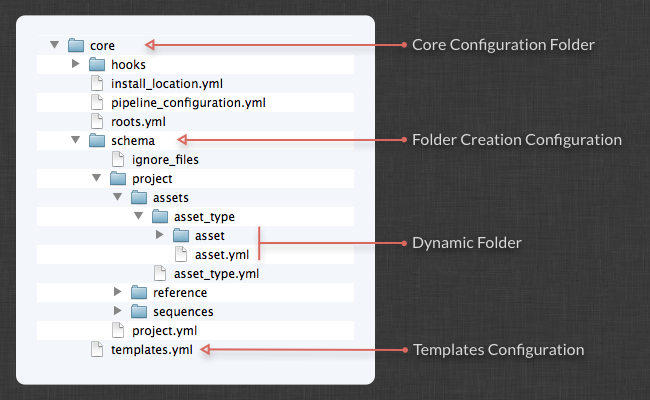Collapse the asset_type folder triangle
Viewport: 650px width, 400px height.
[x=139, y=216]
